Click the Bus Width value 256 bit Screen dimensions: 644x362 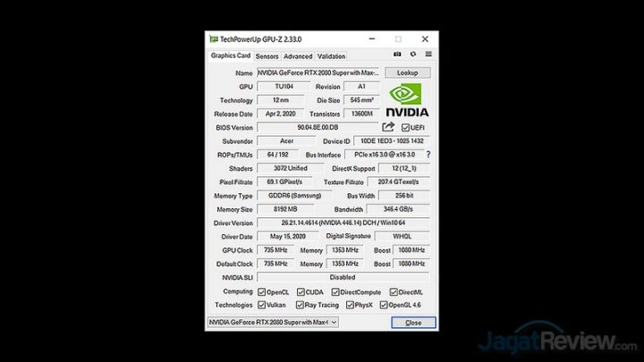pos(404,196)
